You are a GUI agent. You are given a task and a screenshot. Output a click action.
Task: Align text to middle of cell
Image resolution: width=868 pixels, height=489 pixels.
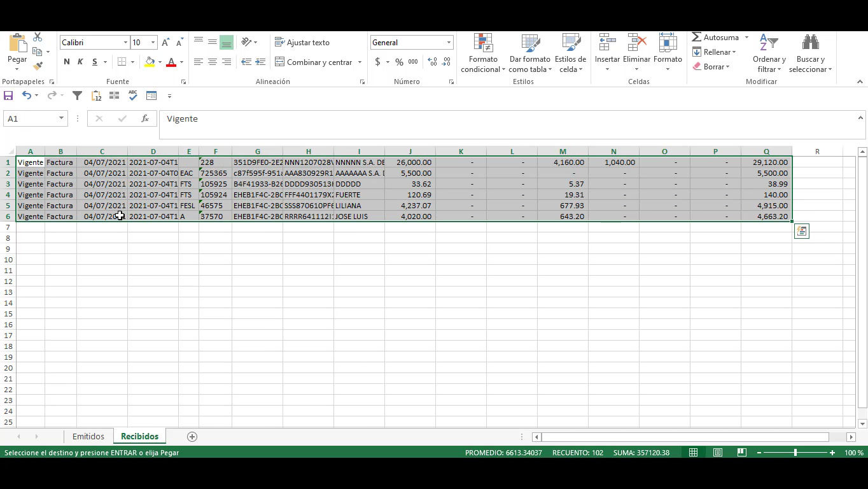click(213, 42)
